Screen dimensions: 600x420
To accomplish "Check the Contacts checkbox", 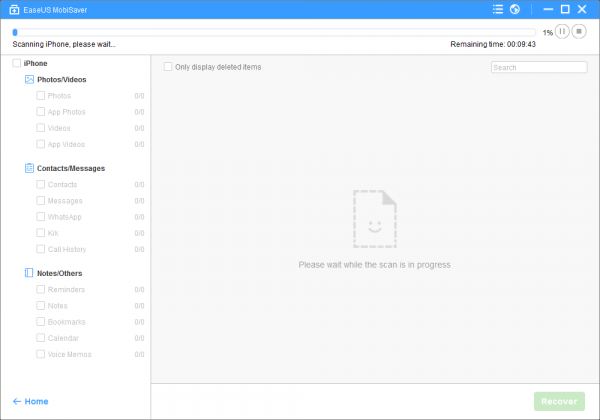I will pos(41,184).
